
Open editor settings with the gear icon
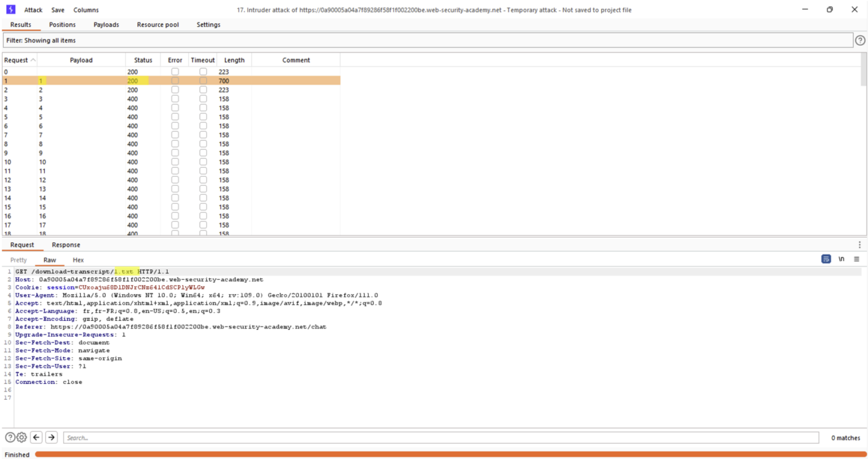pos(21,437)
